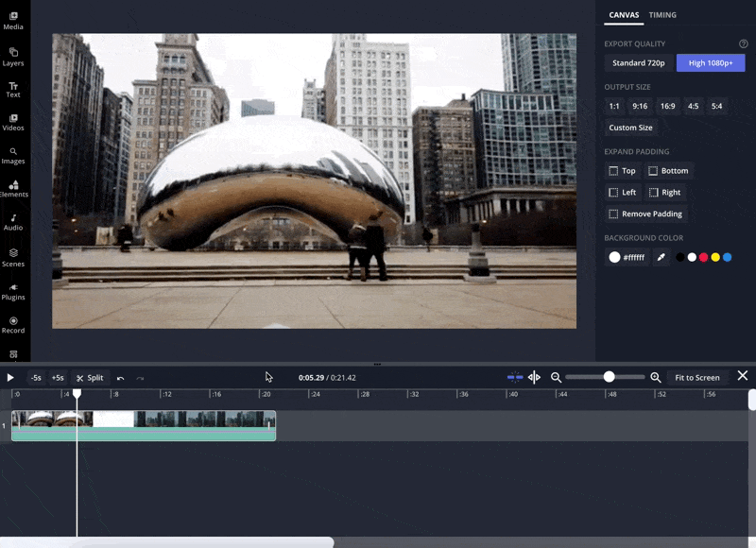Click the eyedropper color picker icon

pos(661,257)
